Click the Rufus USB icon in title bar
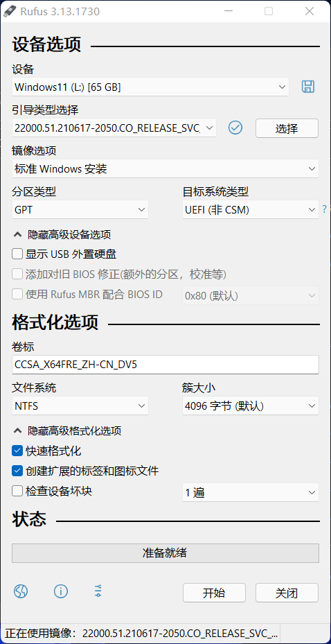Image resolution: width=331 pixels, height=644 pixels. click(x=9, y=12)
